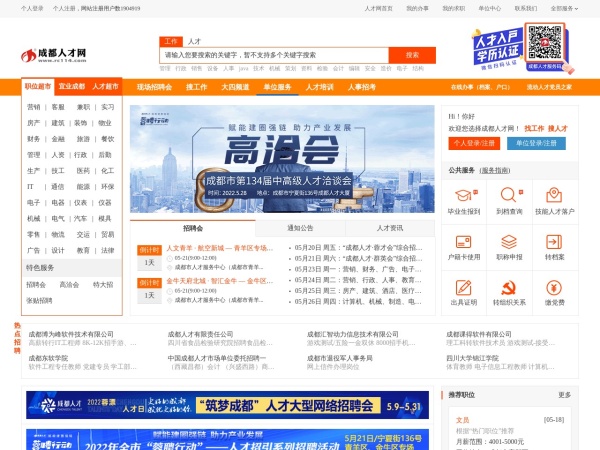Click the 到档查询 magnifier icon
Viewport: 600px width, 450px height.
510,195
